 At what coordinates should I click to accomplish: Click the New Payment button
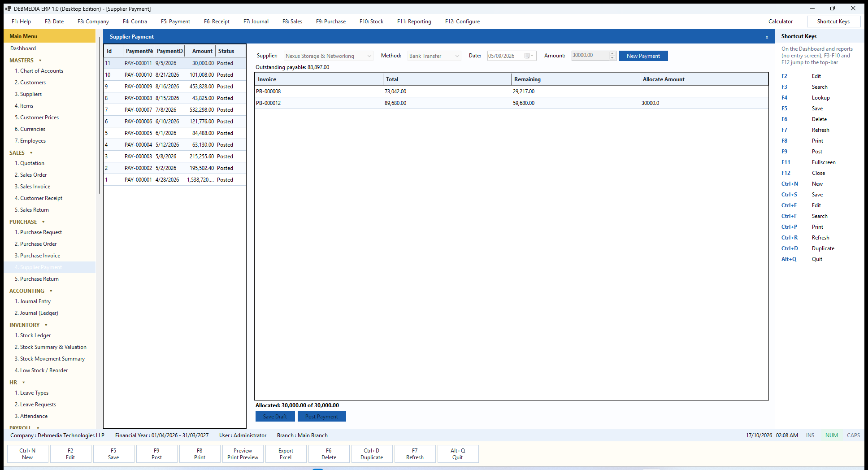pos(643,56)
